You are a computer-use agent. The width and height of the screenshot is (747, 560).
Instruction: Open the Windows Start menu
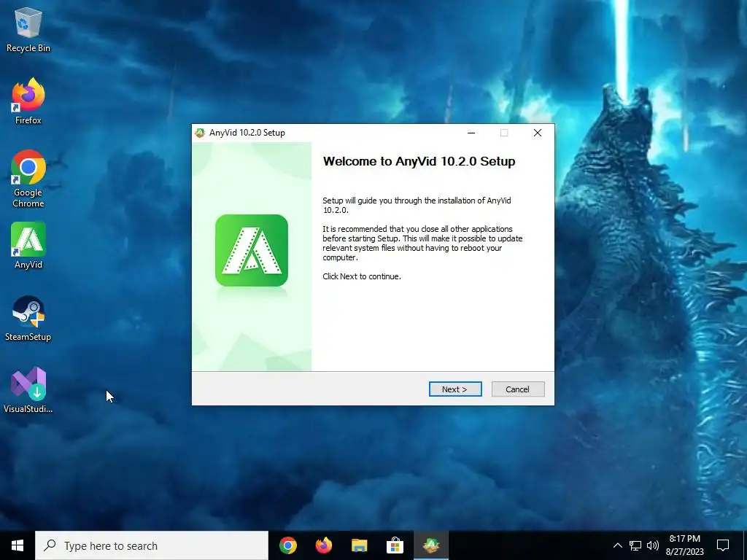point(18,545)
